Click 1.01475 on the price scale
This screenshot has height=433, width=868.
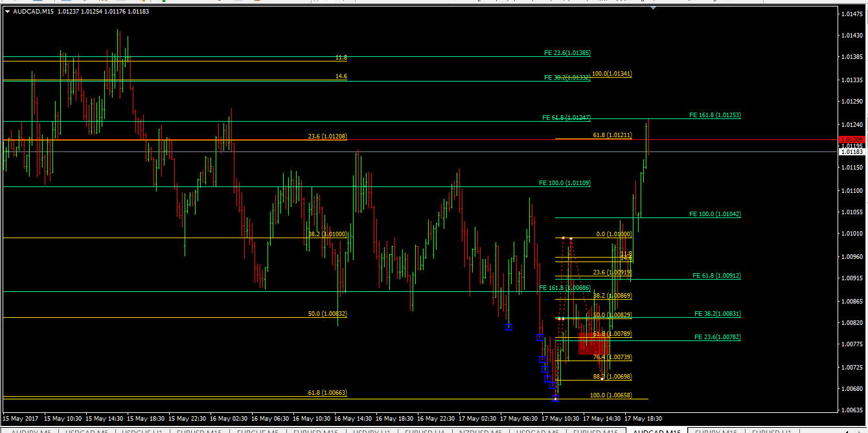852,14
